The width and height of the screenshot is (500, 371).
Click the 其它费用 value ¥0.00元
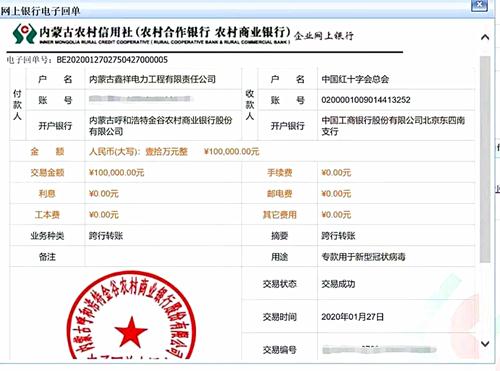tap(336, 215)
